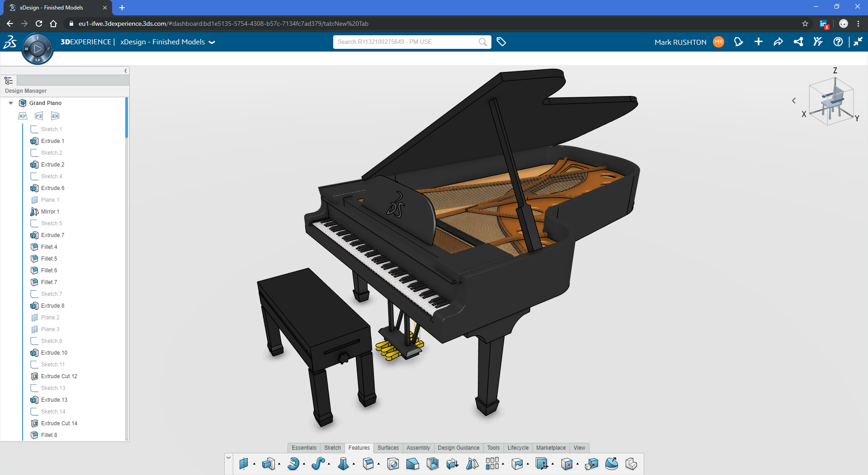Click the Extrude Cut.12 feature
Image resolution: width=868 pixels, height=475 pixels.
point(59,376)
